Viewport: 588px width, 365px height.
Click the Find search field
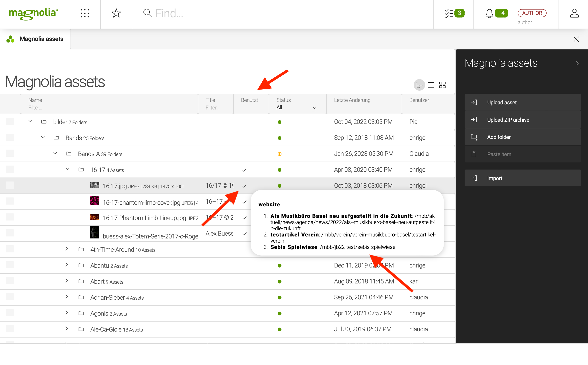[265, 13]
